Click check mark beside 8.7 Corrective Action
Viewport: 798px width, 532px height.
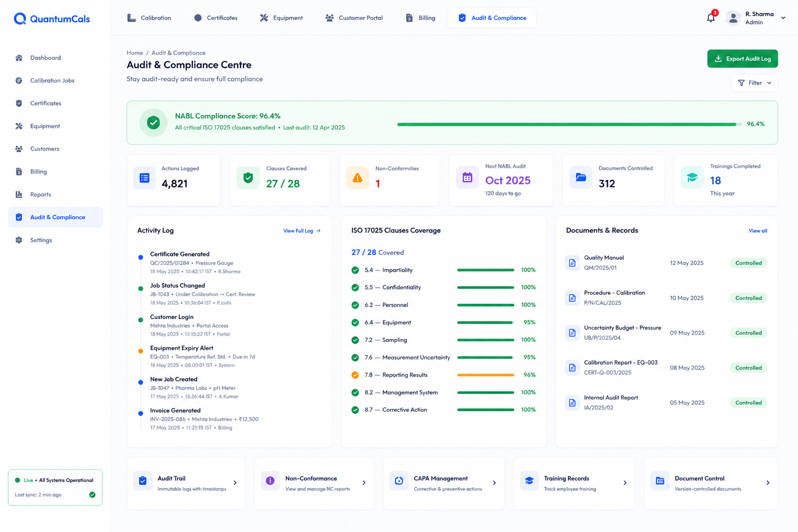(355, 410)
